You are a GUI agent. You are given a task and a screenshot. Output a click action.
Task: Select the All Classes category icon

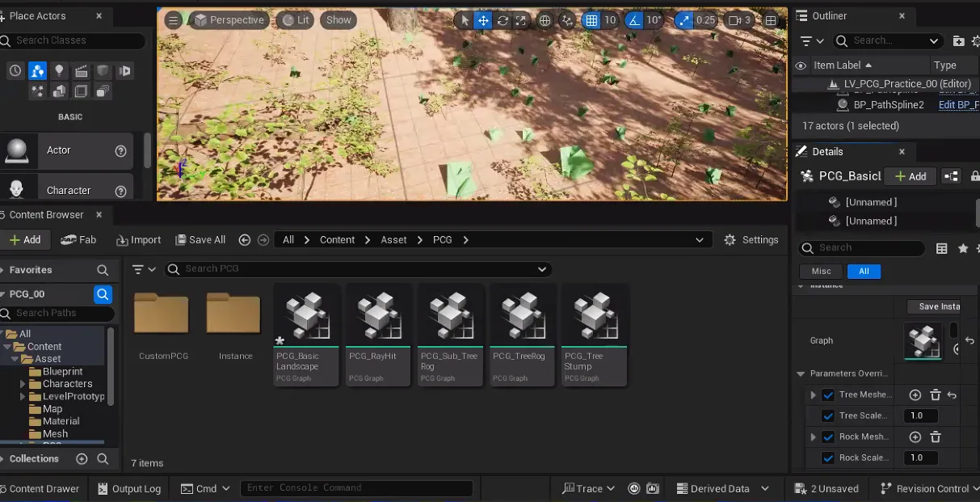[x=103, y=92]
